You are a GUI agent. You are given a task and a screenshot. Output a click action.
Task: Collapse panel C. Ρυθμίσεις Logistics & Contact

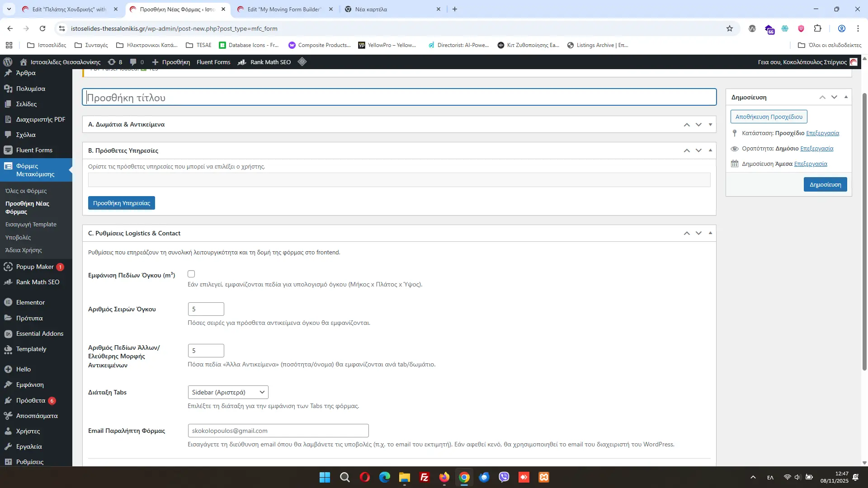[x=710, y=233]
